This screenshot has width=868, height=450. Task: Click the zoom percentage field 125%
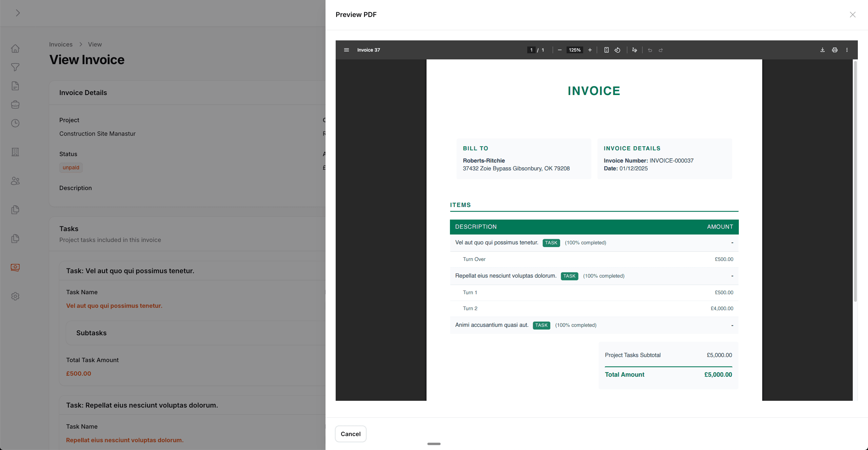(574, 50)
